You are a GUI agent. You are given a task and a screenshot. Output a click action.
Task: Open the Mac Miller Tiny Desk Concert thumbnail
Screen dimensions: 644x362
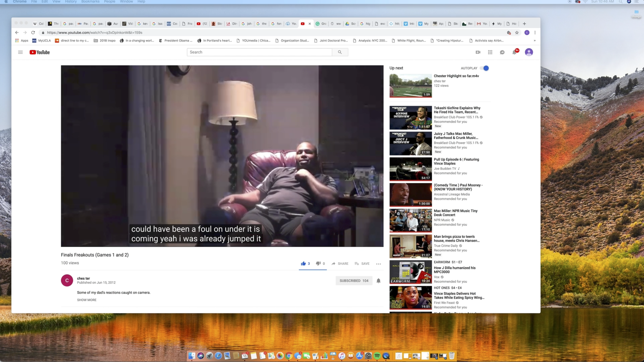point(410,220)
